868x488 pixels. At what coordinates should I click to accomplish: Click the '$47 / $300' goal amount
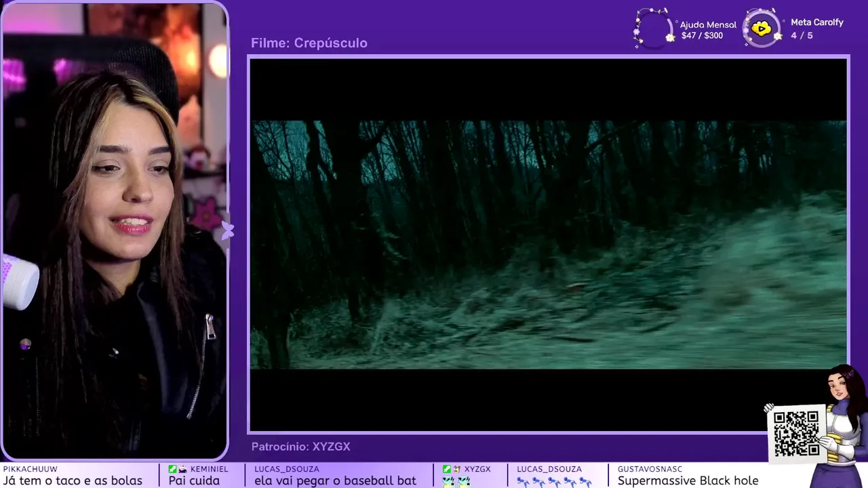pos(702,35)
